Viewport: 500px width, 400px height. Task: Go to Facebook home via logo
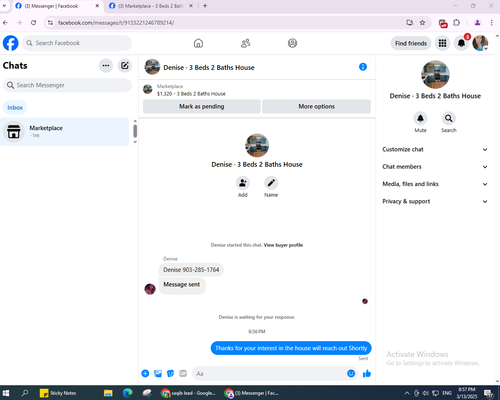click(x=11, y=43)
